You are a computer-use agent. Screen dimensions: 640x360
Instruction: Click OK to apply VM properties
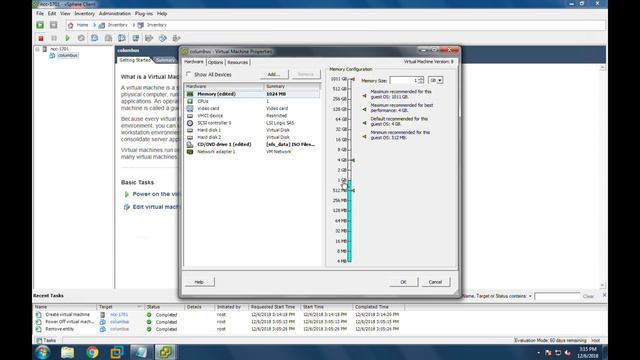pos(403,282)
